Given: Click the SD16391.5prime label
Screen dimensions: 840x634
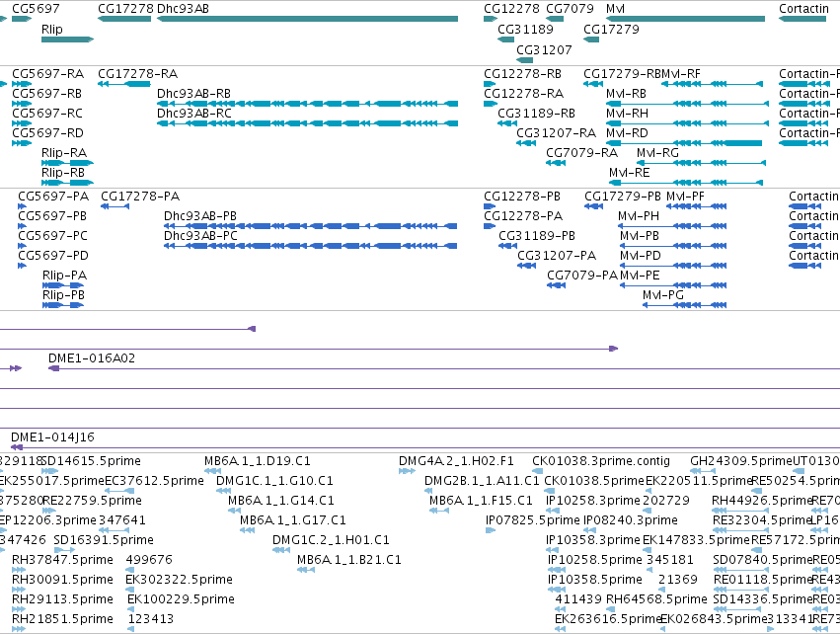Looking at the screenshot, I should [x=104, y=539].
